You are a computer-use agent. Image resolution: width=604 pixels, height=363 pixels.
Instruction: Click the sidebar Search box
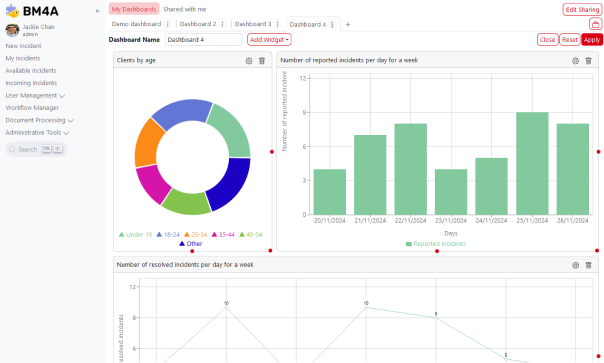(37, 150)
